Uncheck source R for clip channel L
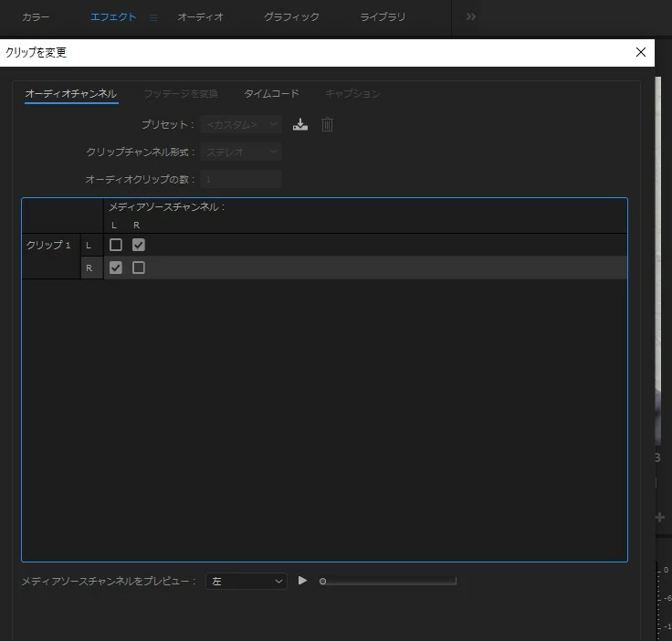The image size is (672, 641). 139,245
